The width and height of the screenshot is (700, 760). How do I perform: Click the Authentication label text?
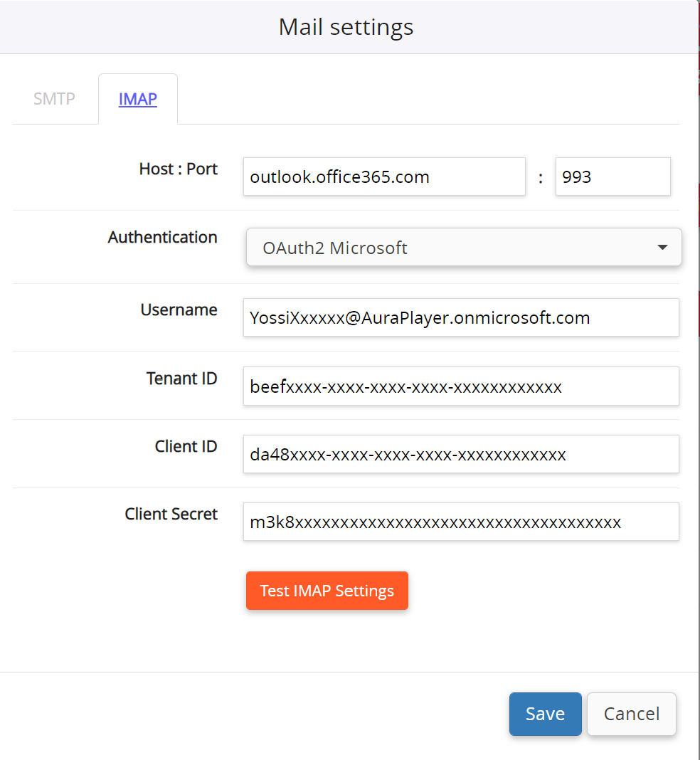pos(162,237)
